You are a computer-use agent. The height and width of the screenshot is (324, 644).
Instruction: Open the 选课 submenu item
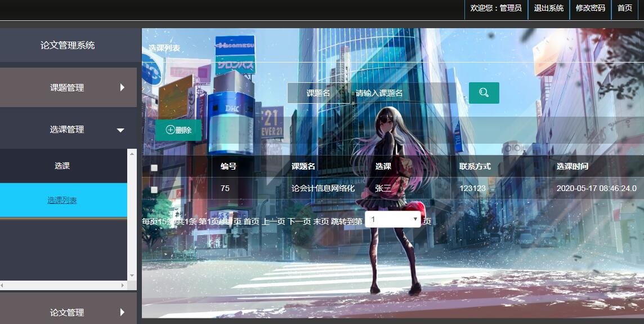[62, 166]
